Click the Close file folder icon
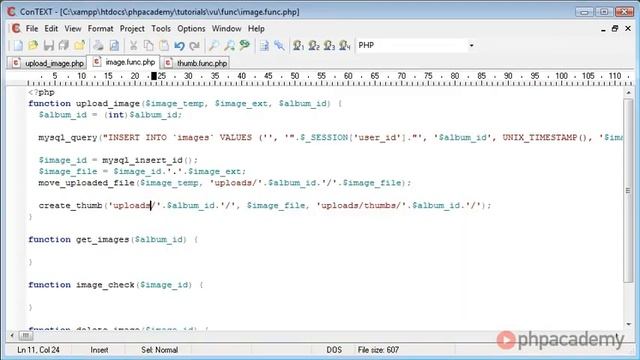 [79, 45]
